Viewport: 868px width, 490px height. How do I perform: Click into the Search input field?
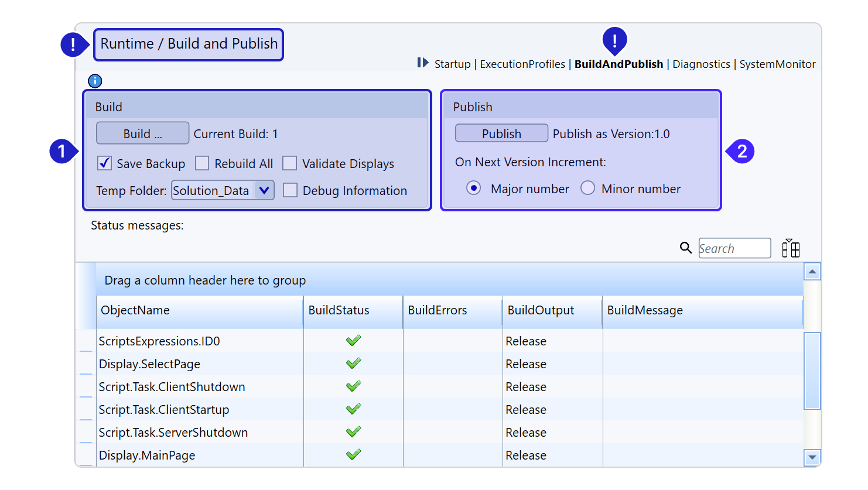point(734,248)
